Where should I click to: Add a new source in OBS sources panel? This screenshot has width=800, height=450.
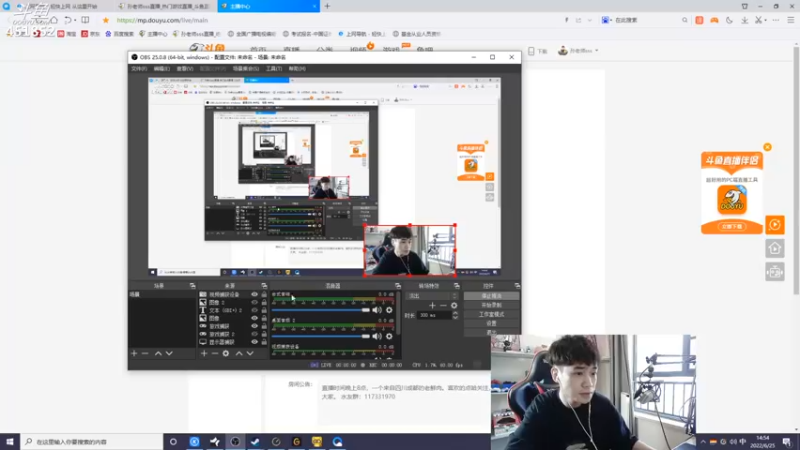point(204,353)
